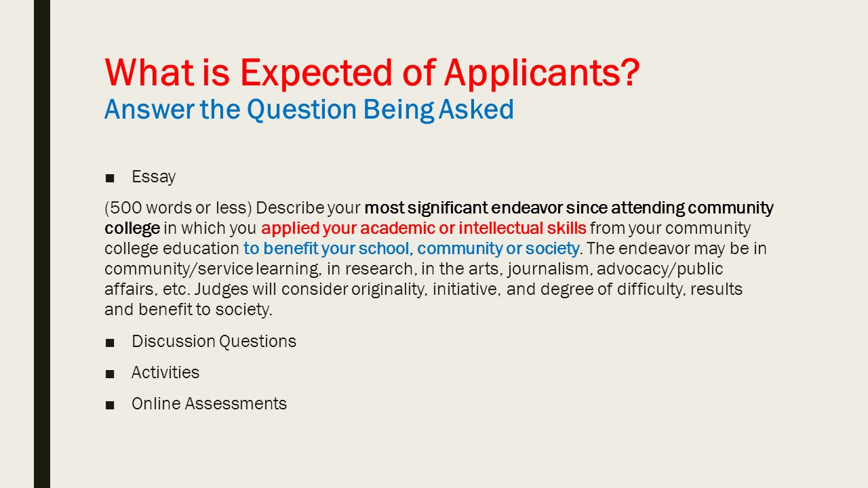This screenshot has width=868, height=488.
Task: Select the Activities list item
Action: coord(165,372)
